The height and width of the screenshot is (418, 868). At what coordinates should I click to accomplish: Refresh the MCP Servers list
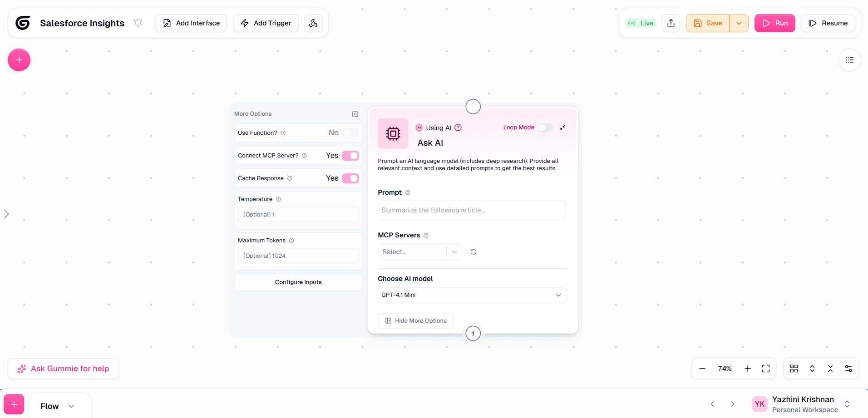coord(473,252)
